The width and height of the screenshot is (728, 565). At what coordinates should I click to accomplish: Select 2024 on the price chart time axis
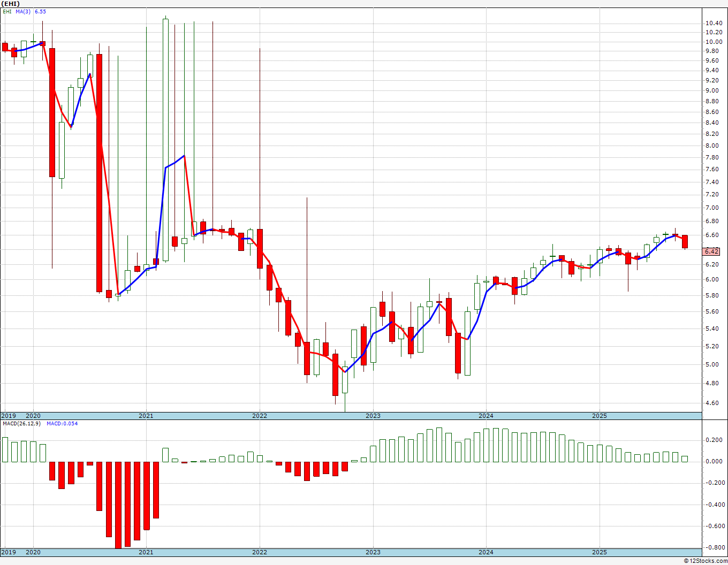486,416
